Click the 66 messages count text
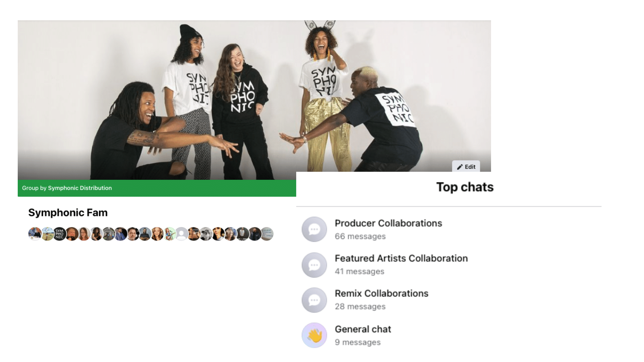This screenshot has height=362, width=644. 360,237
